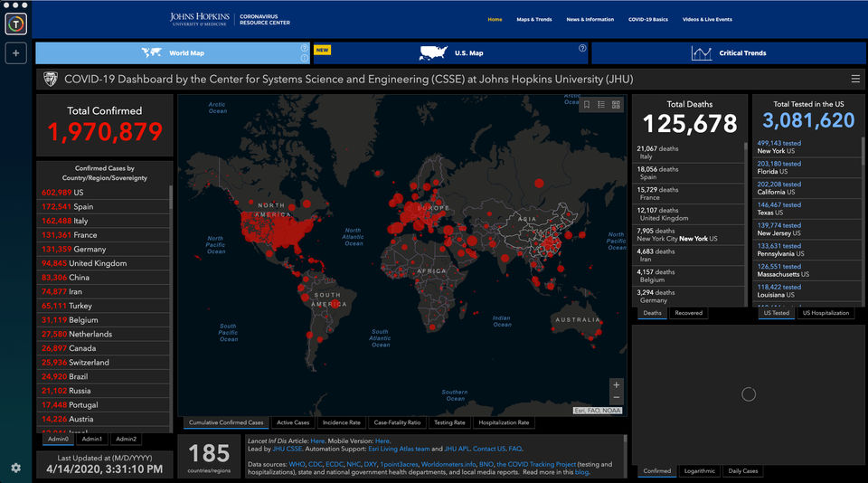Switch to the Daily Cases chart tab
Image resolution: width=868 pixels, height=483 pixels.
743,471
